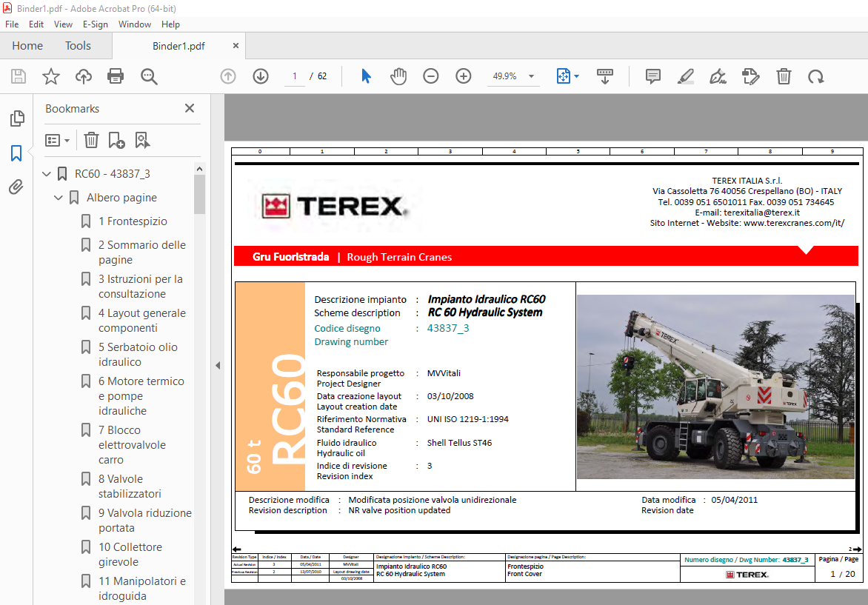The image size is (868, 605).
Task: Open bookmark 5 Serbatoio olio idraulico
Action: (138, 354)
